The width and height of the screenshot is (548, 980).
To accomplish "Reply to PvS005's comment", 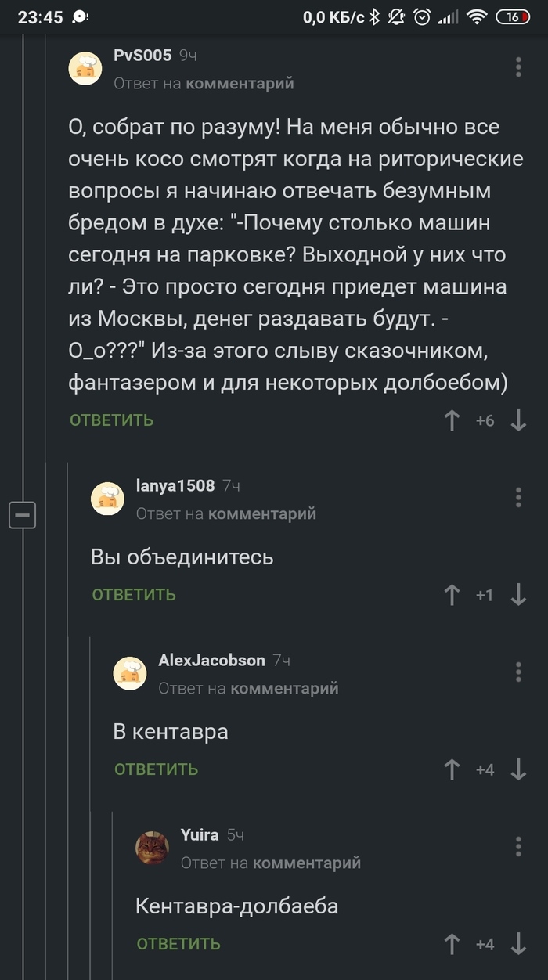I will [x=111, y=420].
